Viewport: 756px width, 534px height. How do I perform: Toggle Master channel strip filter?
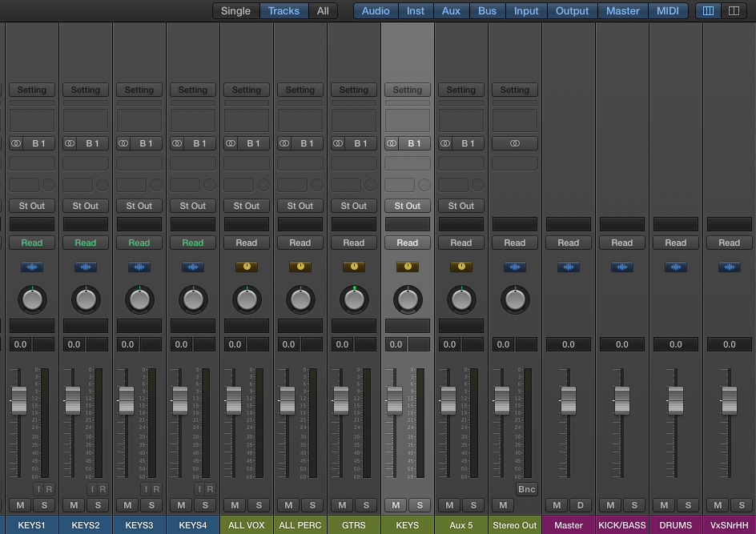click(623, 10)
